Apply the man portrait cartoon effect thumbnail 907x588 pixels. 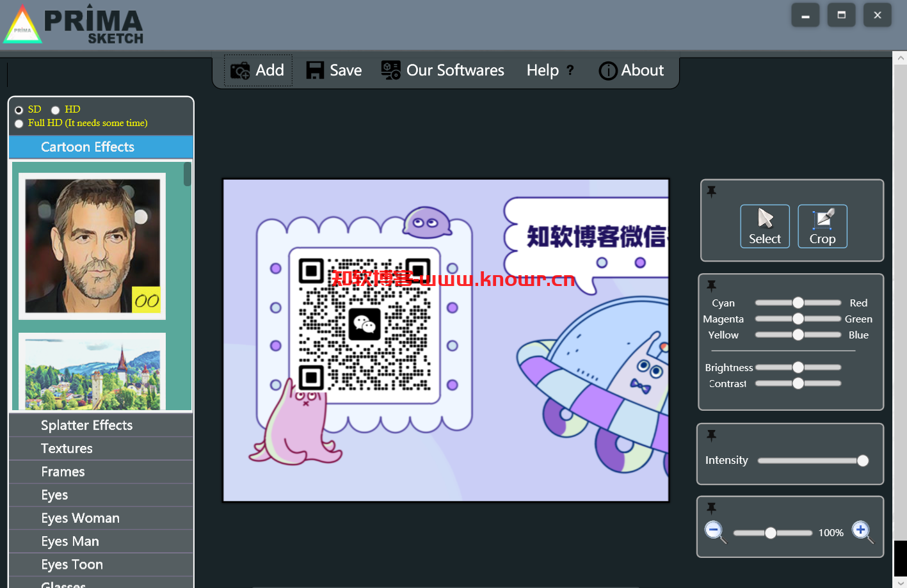point(92,246)
